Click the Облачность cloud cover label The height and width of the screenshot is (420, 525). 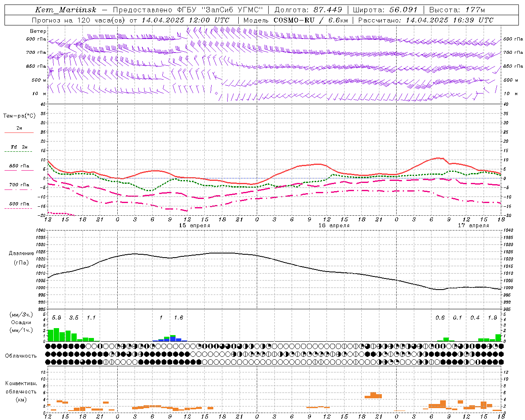point(21,356)
